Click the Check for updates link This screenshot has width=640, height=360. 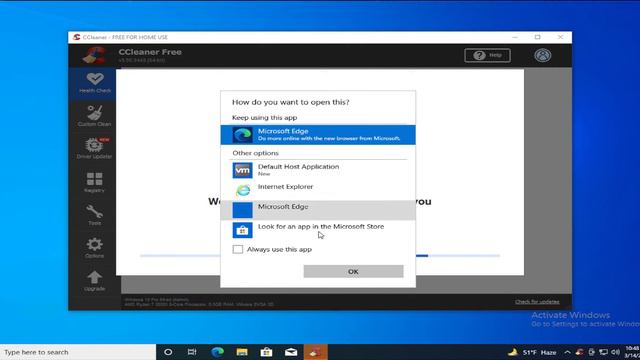pyautogui.click(x=537, y=302)
